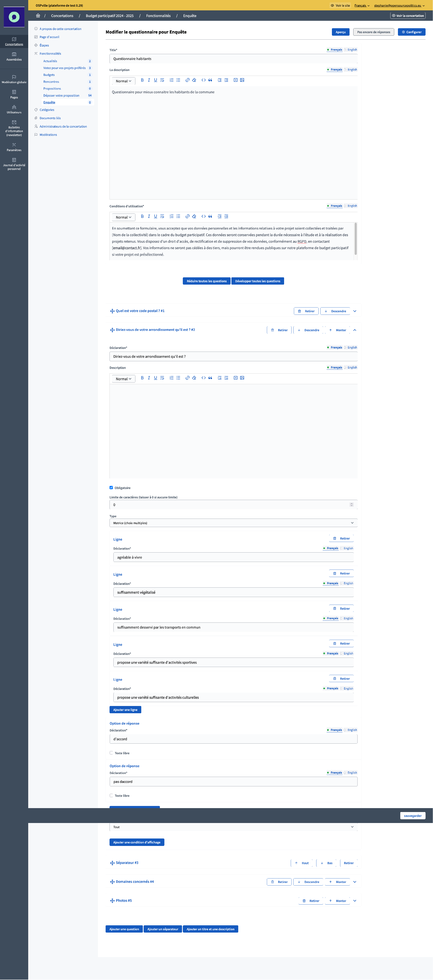This screenshot has width=433, height=980.
Task: Enable Texte libre for d'accord option
Action: click(x=111, y=752)
